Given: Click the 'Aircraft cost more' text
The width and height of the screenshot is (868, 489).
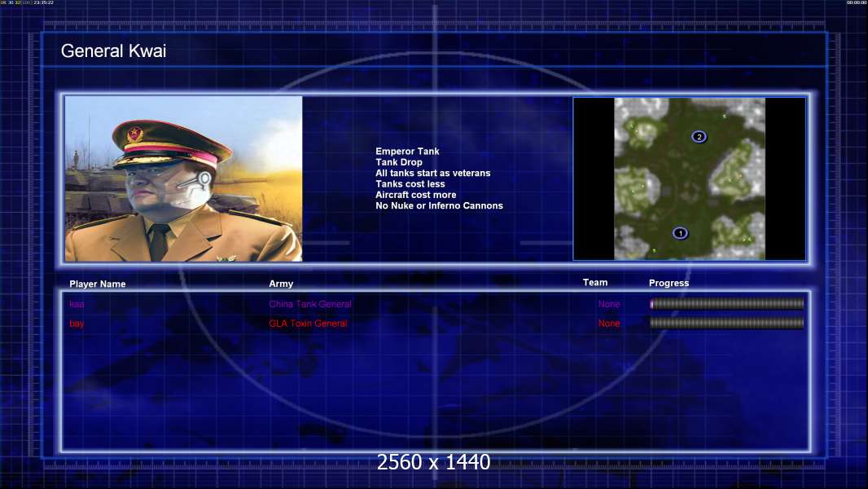Looking at the screenshot, I should pyautogui.click(x=416, y=195).
